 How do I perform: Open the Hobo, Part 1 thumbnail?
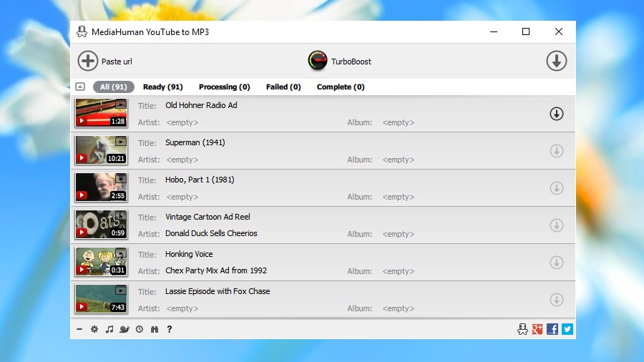pyautogui.click(x=102, y=187)
